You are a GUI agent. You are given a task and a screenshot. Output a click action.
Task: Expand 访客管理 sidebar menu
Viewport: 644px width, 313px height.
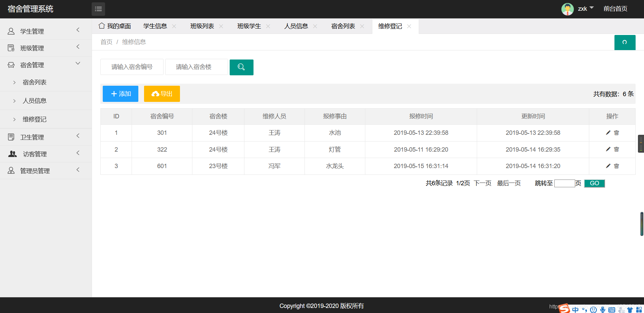click(x=46, y=154)
